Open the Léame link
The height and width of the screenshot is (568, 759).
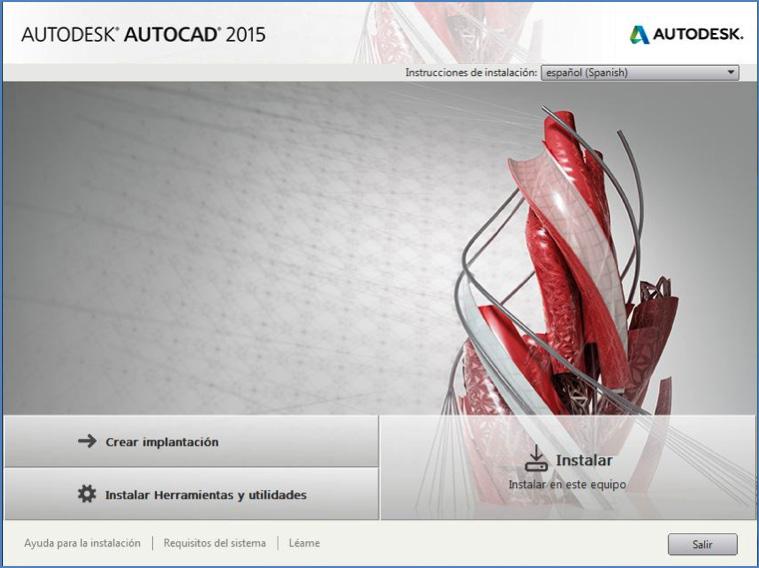304,543
